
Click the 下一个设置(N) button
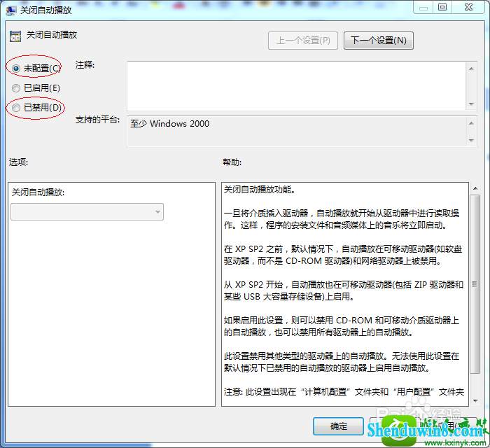[379, 41]
